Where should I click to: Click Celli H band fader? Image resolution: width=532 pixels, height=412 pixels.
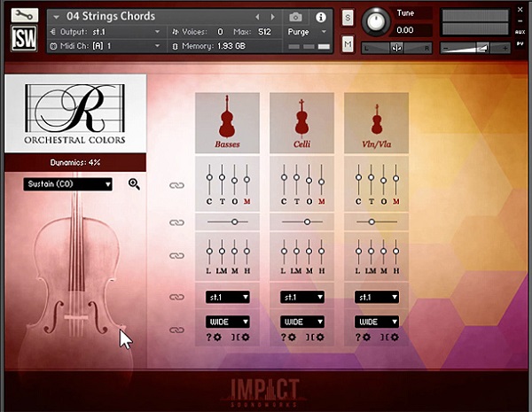pyautogui.click(x=321, y=252)
